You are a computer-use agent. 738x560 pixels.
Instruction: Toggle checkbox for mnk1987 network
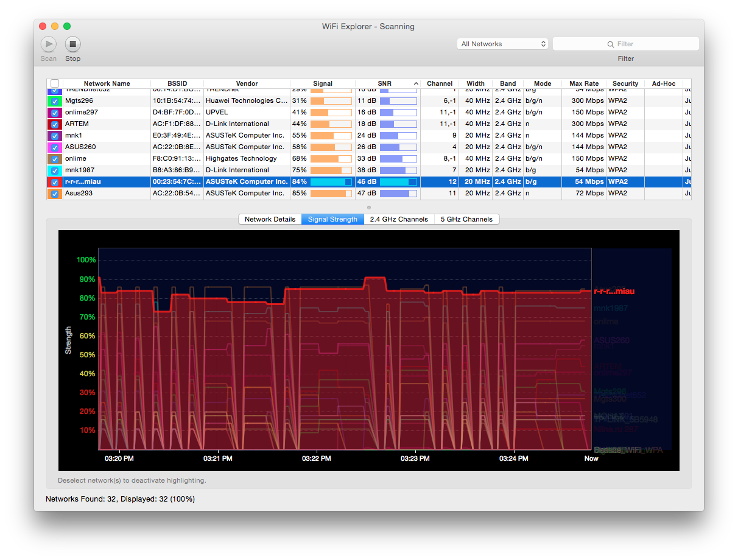(55, 170)
